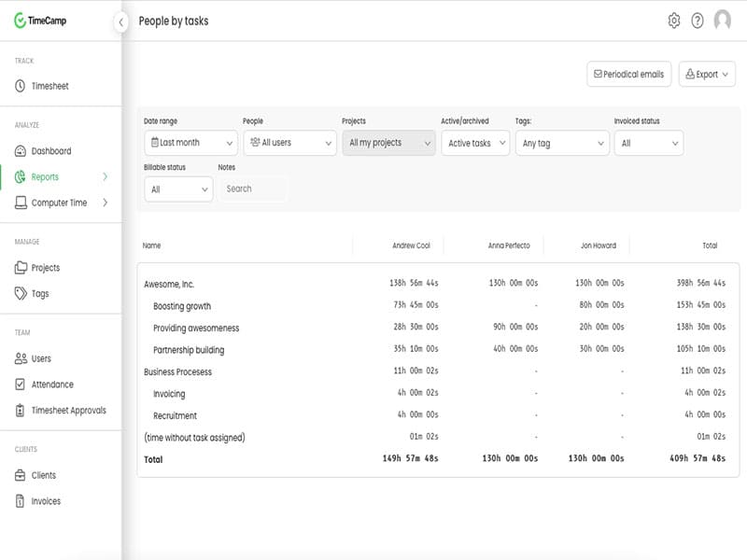
Task: Click the Periodical emails button
Action: coord(628,75)
